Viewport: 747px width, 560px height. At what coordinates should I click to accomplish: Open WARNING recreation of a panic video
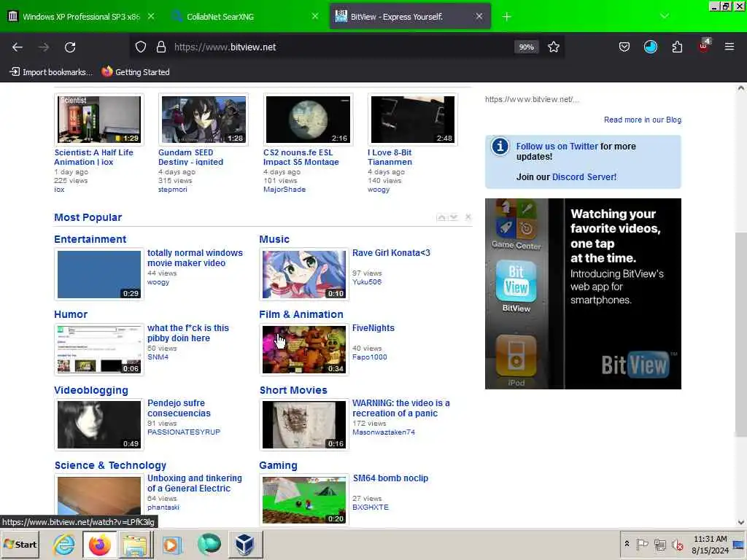[400, 408]
